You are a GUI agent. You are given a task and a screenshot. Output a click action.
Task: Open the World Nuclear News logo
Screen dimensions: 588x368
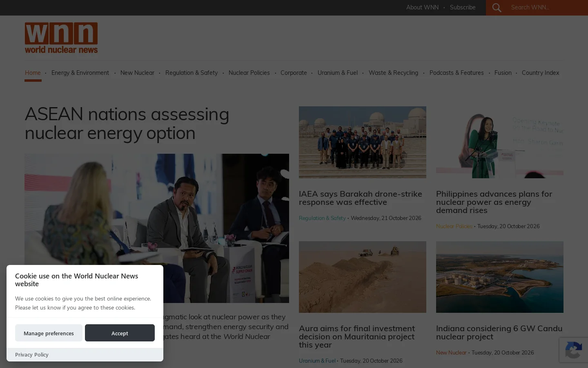[61, 38]
